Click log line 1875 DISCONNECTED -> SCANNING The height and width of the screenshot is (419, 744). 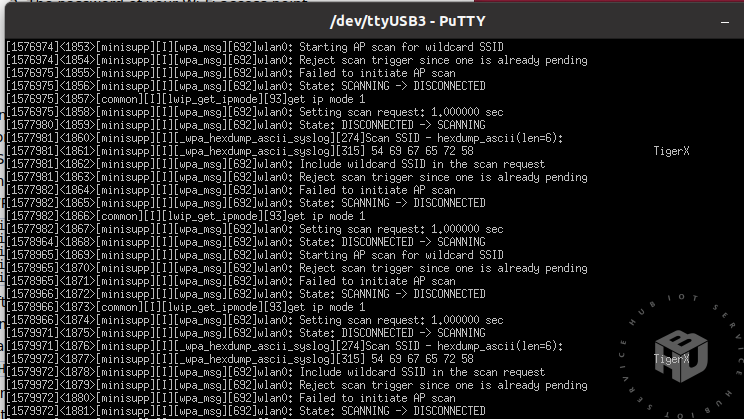tap(245, 333)
